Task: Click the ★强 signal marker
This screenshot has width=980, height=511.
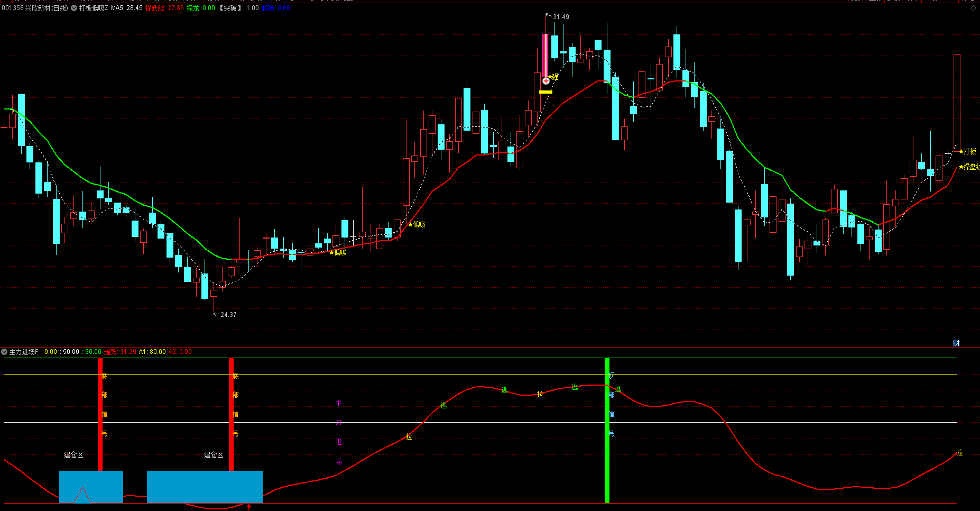Action: point(553,77)
